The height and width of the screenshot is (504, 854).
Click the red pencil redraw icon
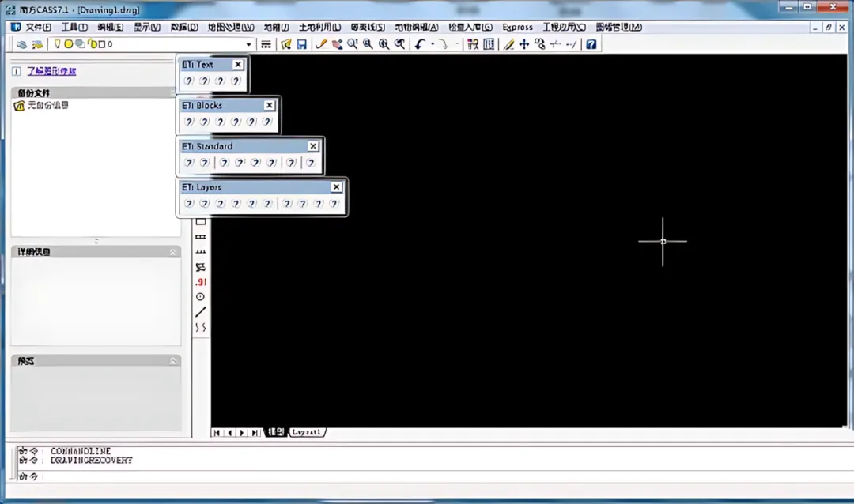tap(321, 44)
